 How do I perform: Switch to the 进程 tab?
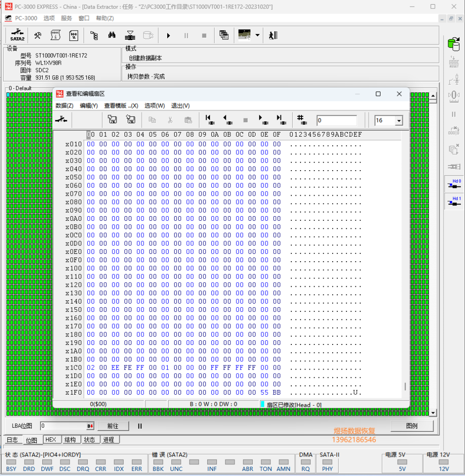[x=109, y=440]
